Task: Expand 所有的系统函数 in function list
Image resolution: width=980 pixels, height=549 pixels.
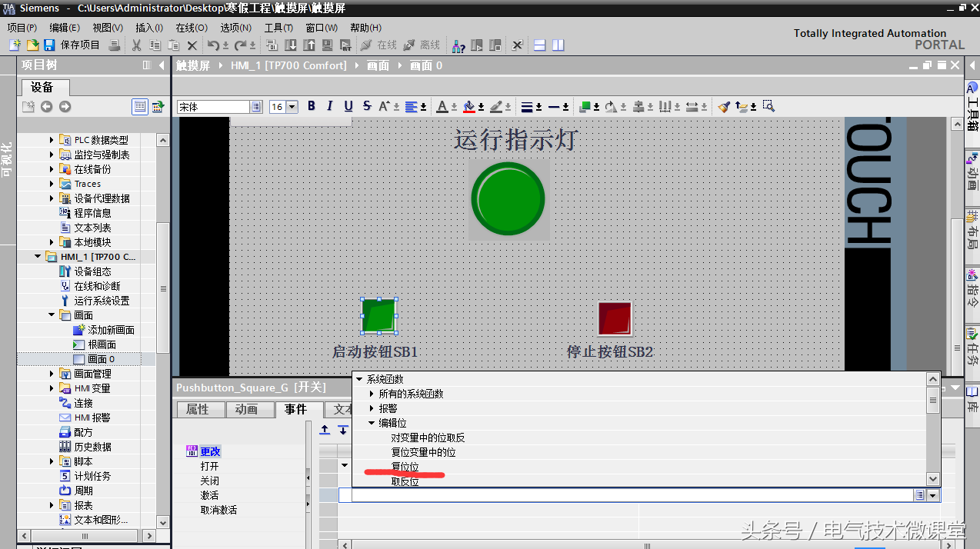Action: pyautogui.click(x=372, y=394)
